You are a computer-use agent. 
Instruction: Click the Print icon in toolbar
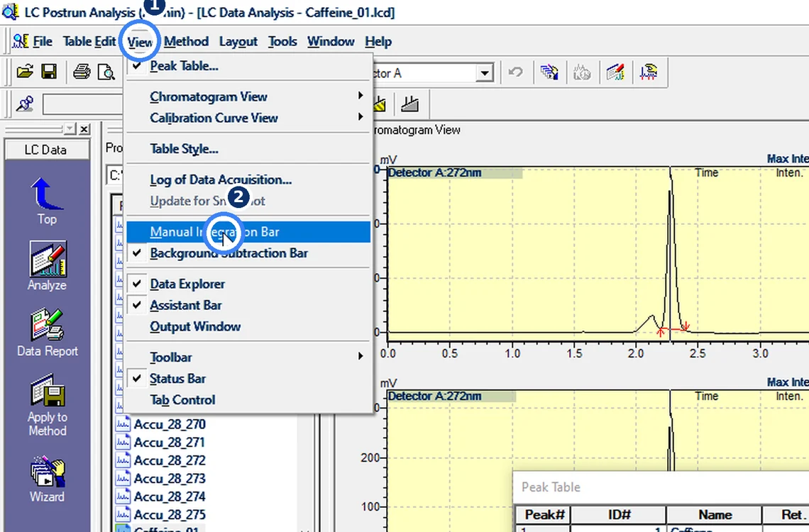(82, 72)
